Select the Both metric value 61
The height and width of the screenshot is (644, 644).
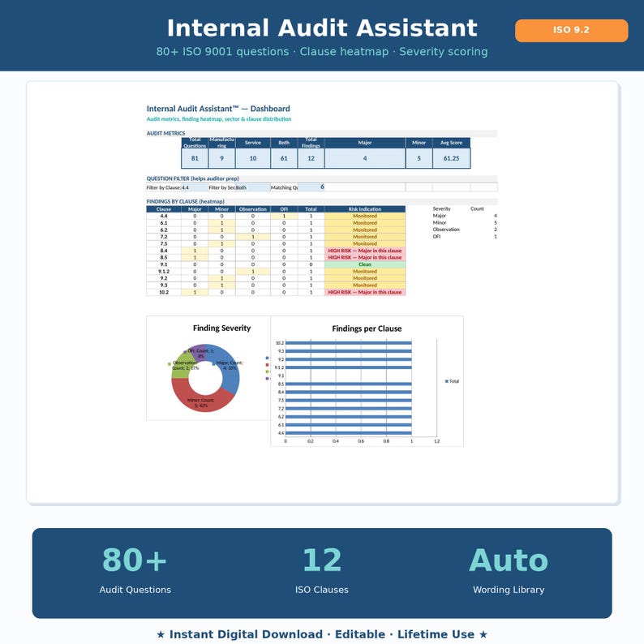[x=284, y=158]
